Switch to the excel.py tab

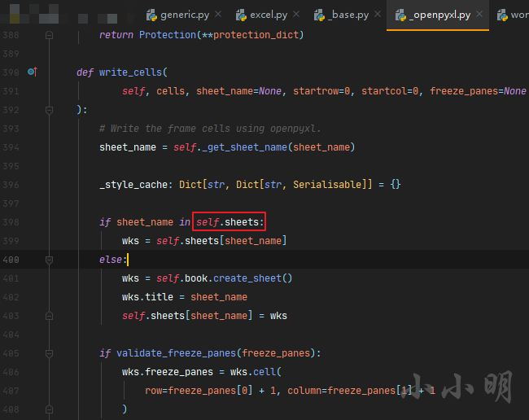(x=269, y=15)
